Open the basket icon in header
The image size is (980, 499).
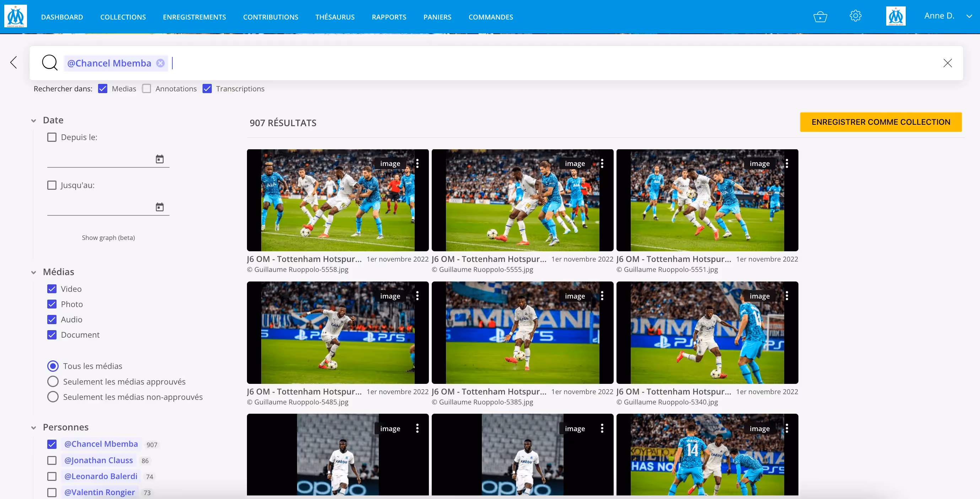820,17
